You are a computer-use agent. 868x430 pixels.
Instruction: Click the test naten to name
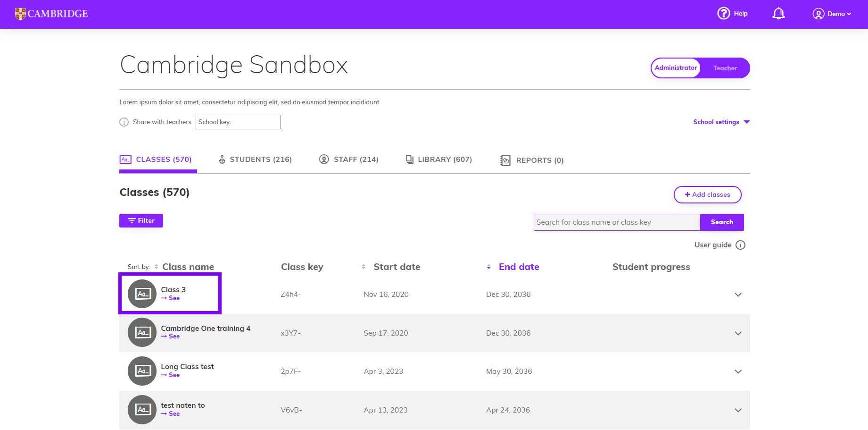coord(183,405)
